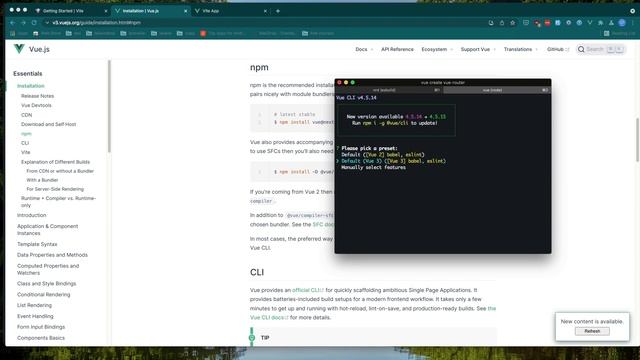
Task: Open Conditional Rendering in sidebar
Action: (44, 294)
